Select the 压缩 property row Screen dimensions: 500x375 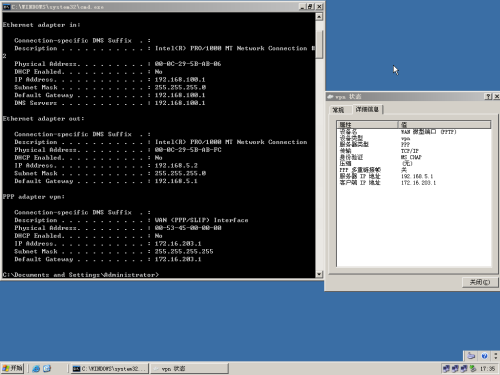click(x=413, y=163)
